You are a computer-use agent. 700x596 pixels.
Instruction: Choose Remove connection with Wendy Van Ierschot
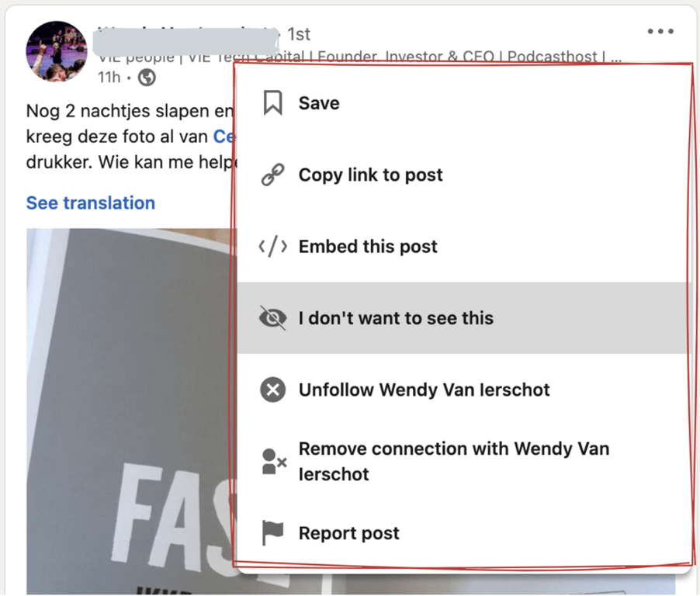464,462
